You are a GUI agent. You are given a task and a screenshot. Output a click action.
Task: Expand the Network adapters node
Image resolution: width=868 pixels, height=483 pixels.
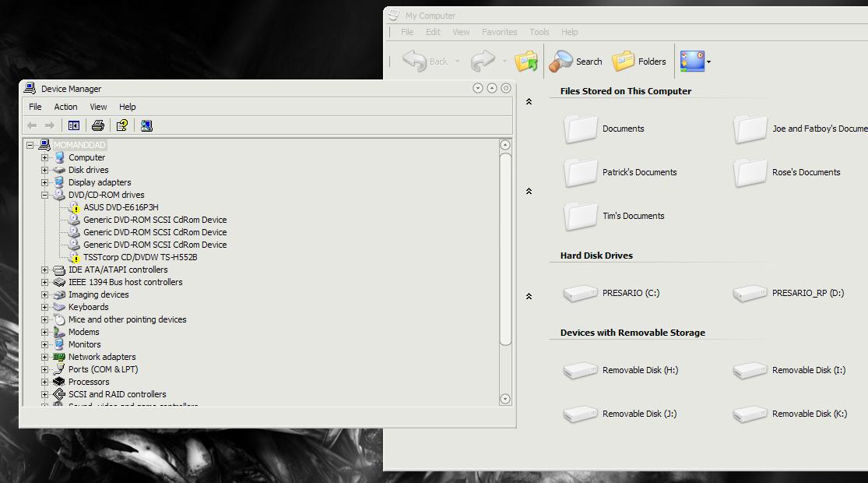coord(45,357)
